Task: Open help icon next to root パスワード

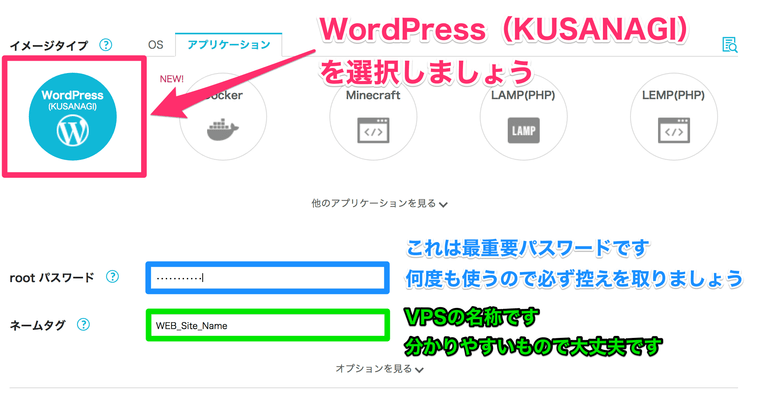Action: [x=112, y=277]
